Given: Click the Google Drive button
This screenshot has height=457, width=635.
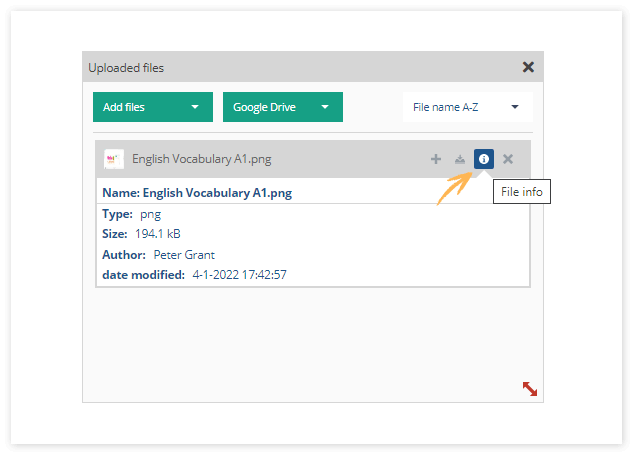Looking at the screenshot, I should pos(283,107).
